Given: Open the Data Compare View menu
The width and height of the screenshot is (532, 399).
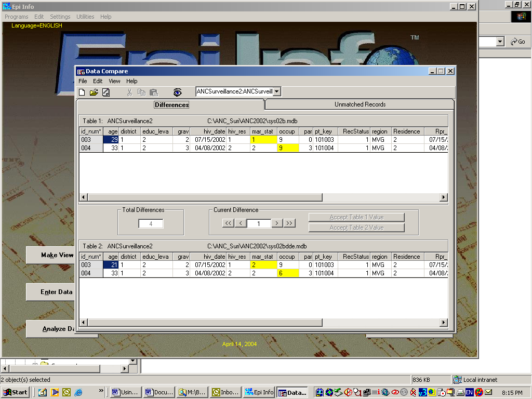Looking at the screenshot, I should pyautogui.click(x=114, y=81).
